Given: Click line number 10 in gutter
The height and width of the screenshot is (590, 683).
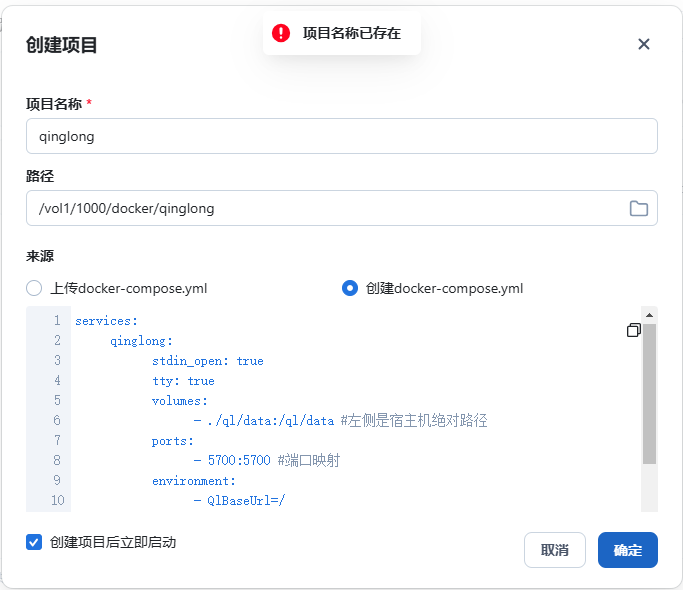Looking at the screenshot, I should 57,500.
